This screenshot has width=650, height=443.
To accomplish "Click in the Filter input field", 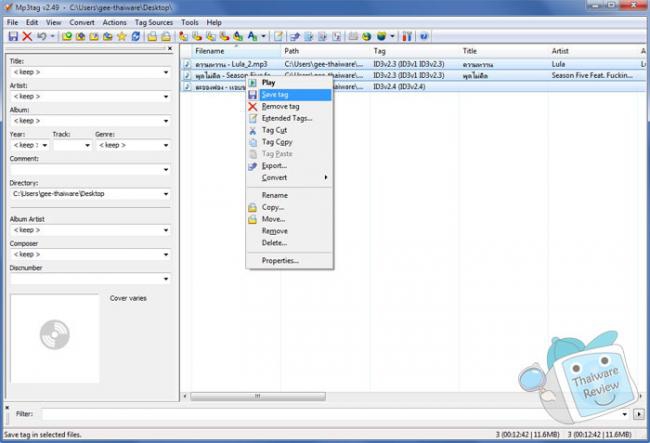I will coord(331,414).
